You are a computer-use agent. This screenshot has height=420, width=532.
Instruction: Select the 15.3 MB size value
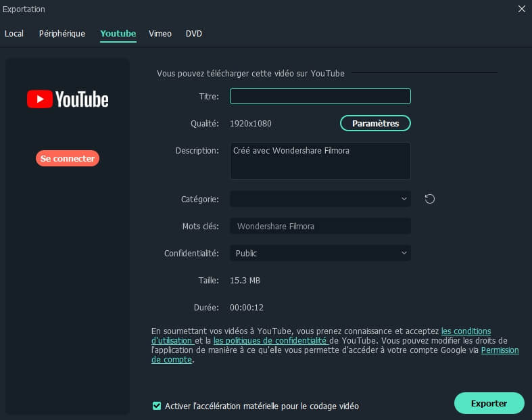tap(245, 281)
